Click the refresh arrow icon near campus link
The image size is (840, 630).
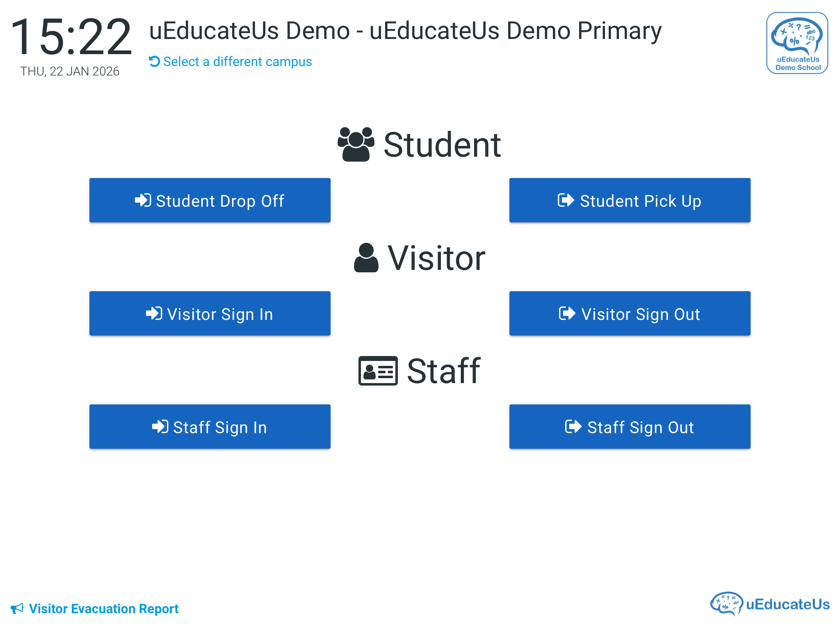[154, 62]
